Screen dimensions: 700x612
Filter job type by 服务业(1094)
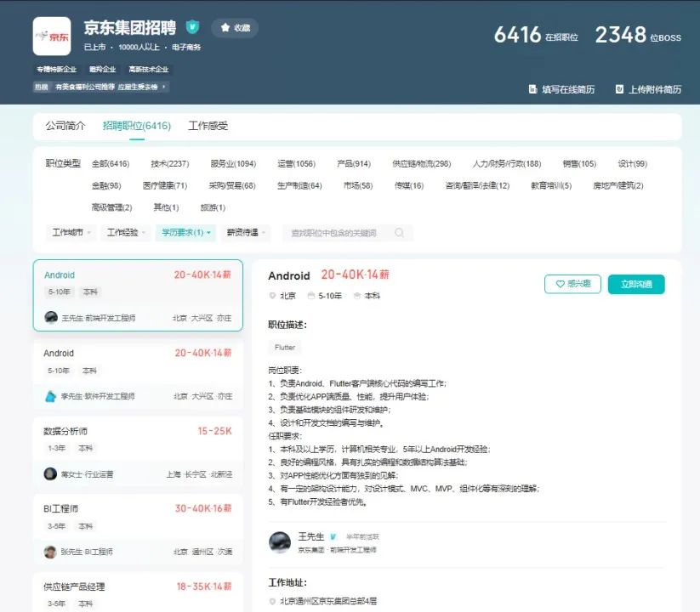234,164
